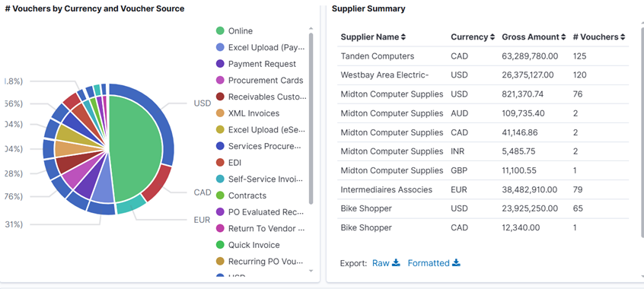The width and height of the screenshot is (644, 289).
Task: Sort by Gross Amount column arrows
Action: pos(563,37)
